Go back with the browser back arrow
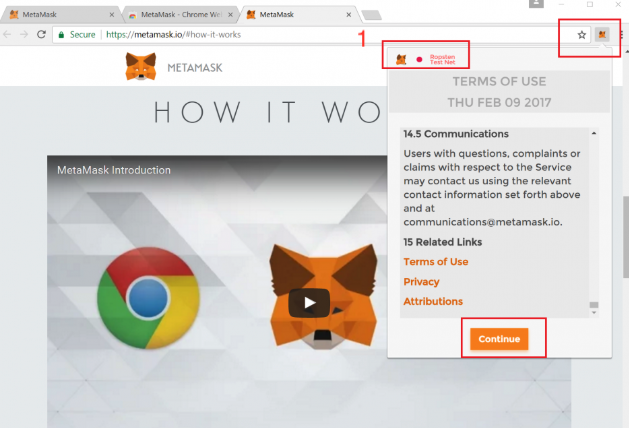 click(7, 34)
